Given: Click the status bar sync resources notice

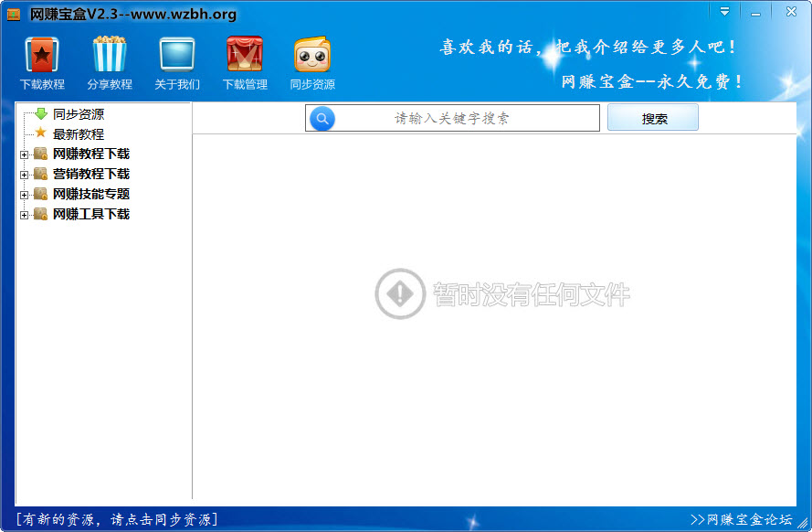Looking at the screenshot, I should coord(115,517).
